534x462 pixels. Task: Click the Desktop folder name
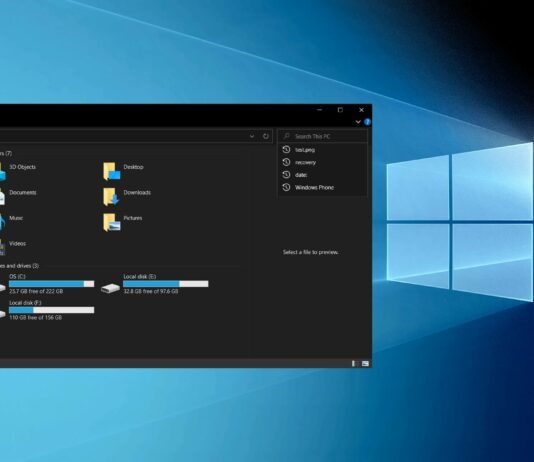pos(134,167)
